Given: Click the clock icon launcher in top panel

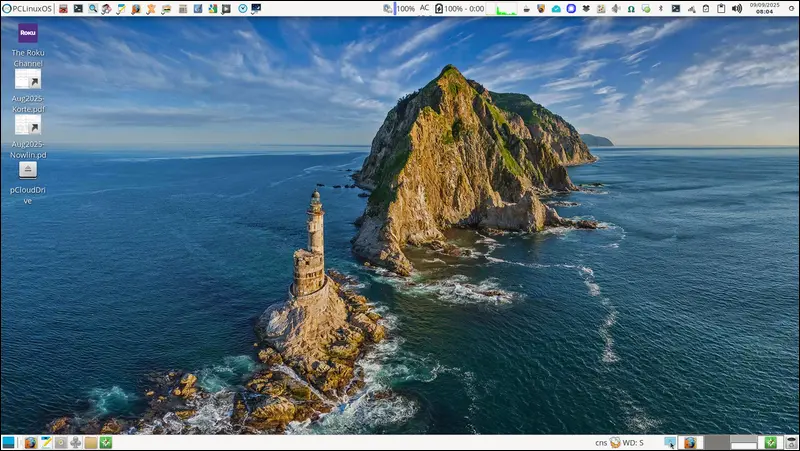Looking at the screenshot, I should pos(242,8).
